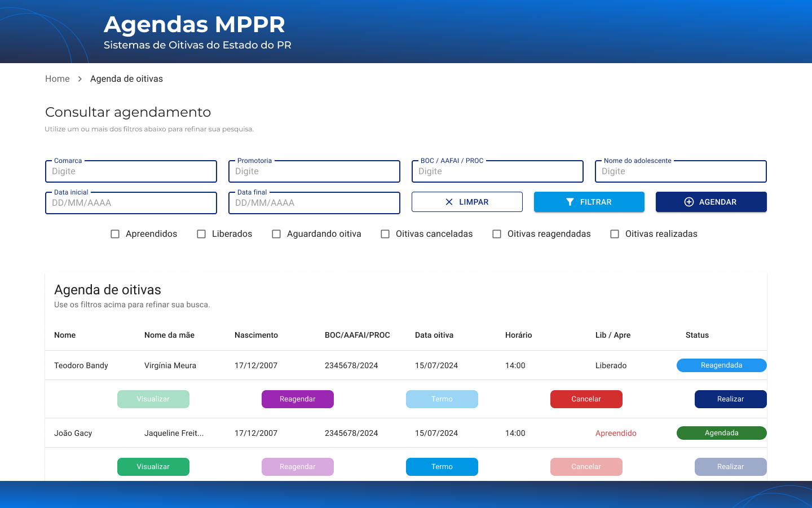The height and width of the screenshot is (508, 812).
Task: Open the Data inicial date field
Action: 131,203
